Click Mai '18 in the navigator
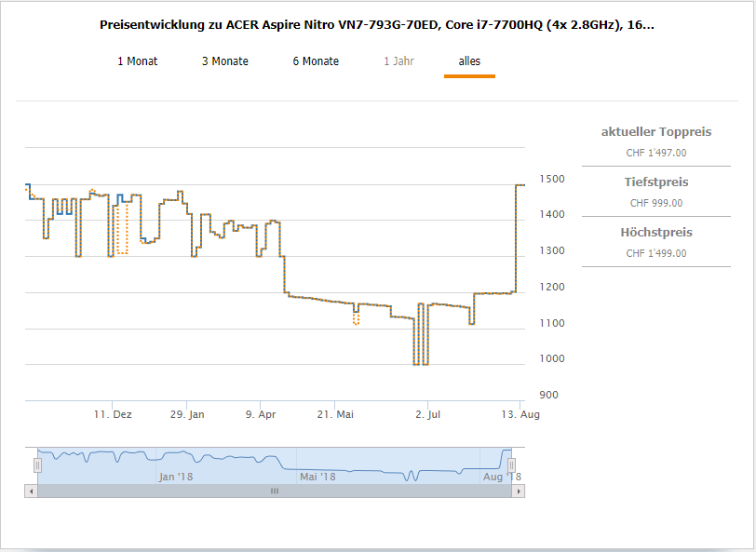 click(x=317, y=477)
